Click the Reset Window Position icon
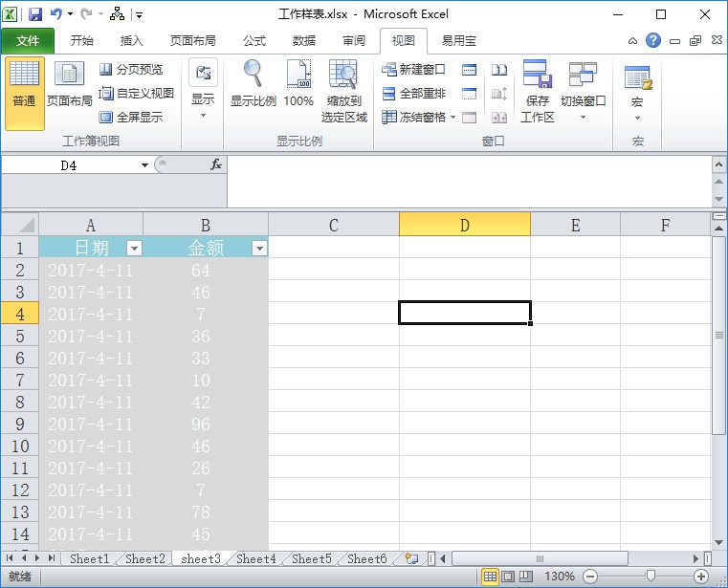Viewport: 728px width, 588px height. (499, 118)
